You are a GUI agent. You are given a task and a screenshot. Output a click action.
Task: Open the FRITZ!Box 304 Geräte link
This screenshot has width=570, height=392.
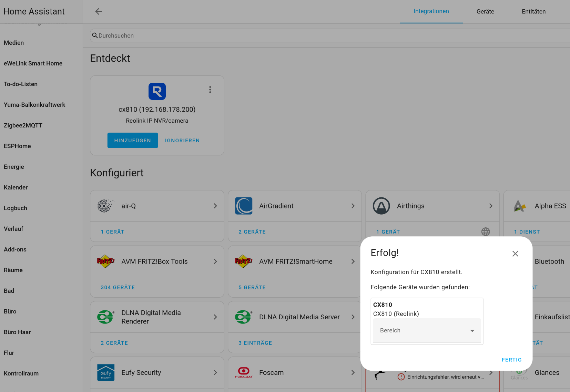coord(118,287)
